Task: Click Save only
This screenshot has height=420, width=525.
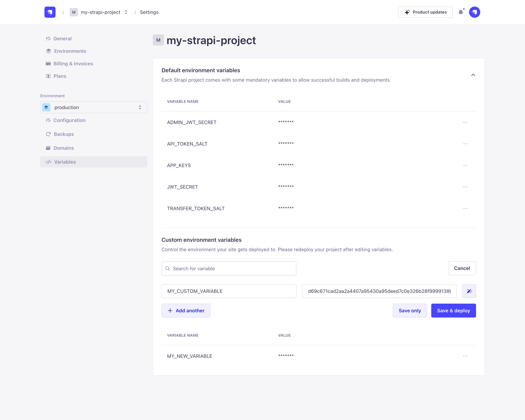Action: point(410,311)
